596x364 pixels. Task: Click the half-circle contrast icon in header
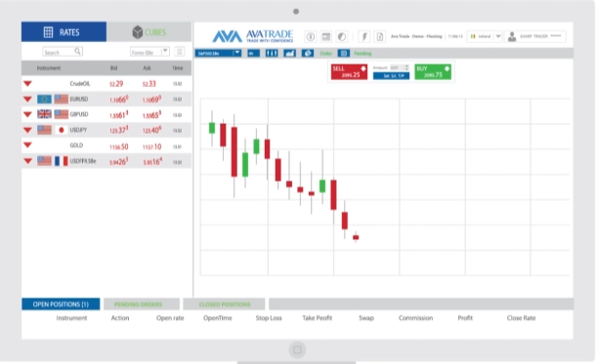tap(342, 37)
